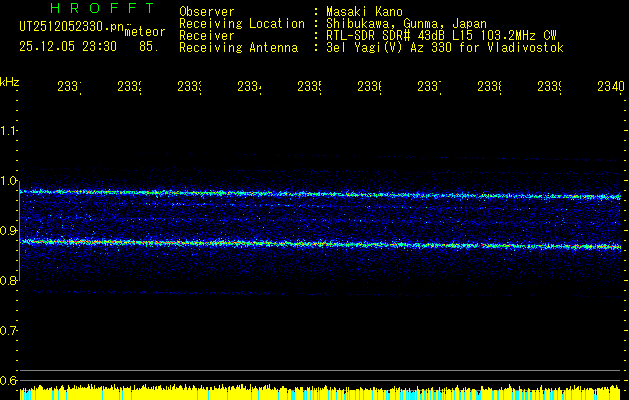
Task: Click the 0.8 frequency axis label
Action: coord(8,280)
